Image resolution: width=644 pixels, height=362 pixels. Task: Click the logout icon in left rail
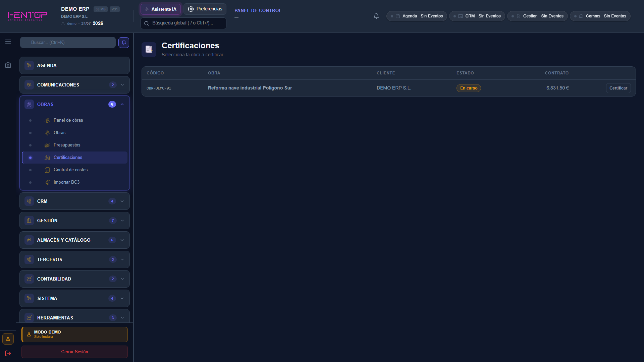coord(8,353)
